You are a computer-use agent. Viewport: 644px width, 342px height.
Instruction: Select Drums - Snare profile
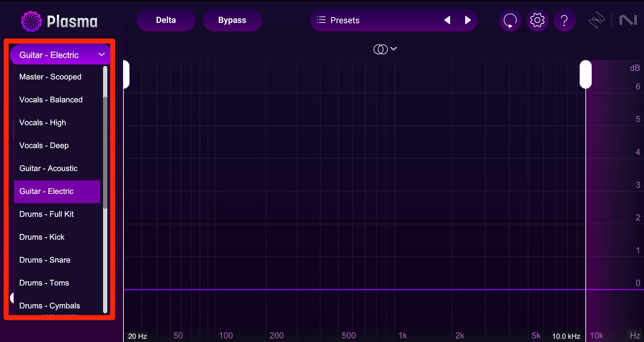57,260
